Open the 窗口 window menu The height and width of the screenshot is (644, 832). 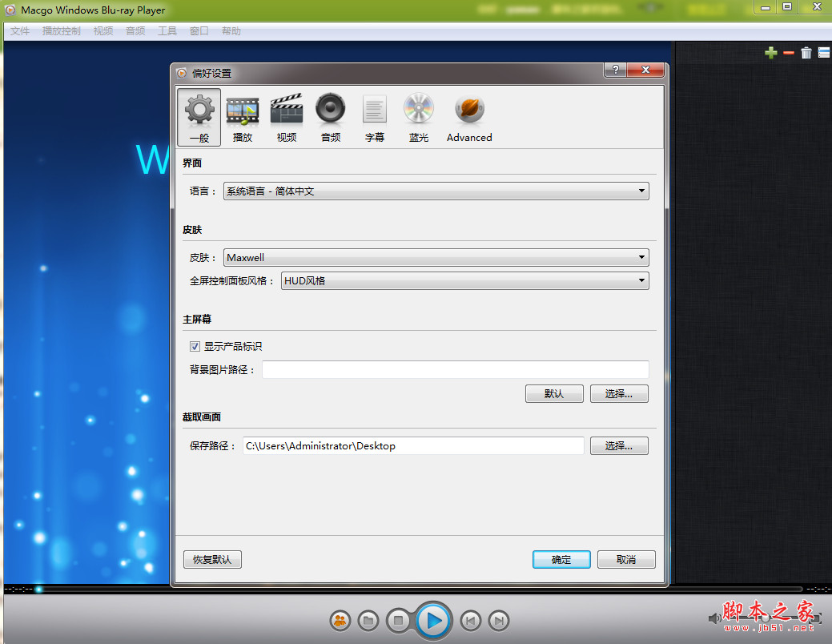click(x=199, y=31)
